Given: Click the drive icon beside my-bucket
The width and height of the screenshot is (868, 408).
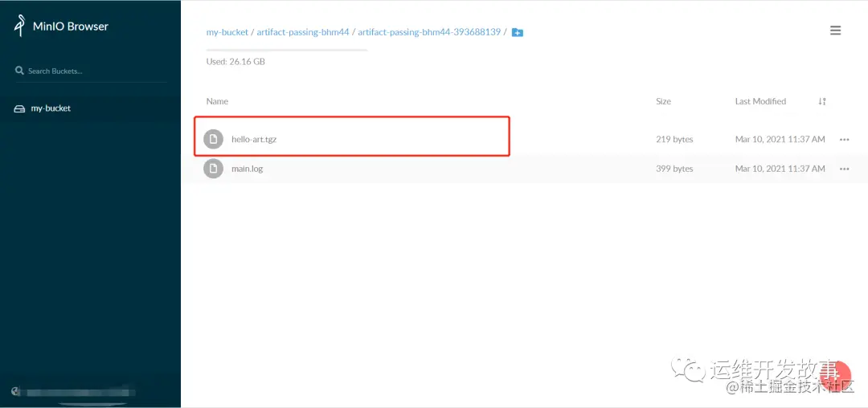Looking at the screenshot, I should point(19,108).
